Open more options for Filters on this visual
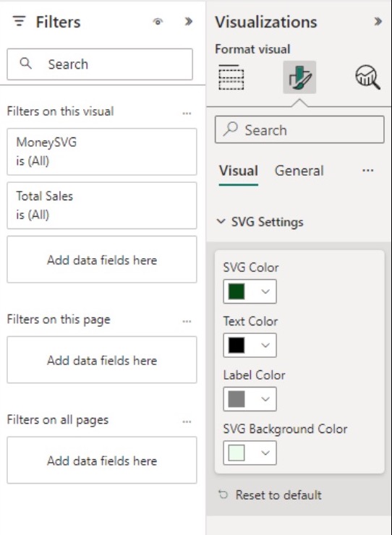This screenshot has width=392, height=535. pyautogui.click(x=187, y=113)
